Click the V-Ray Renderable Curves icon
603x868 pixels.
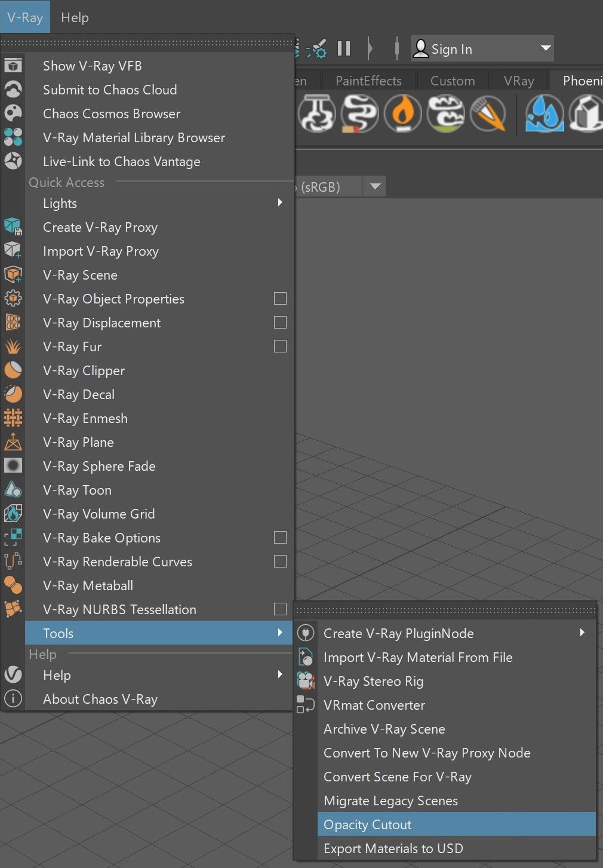[13, 562]
